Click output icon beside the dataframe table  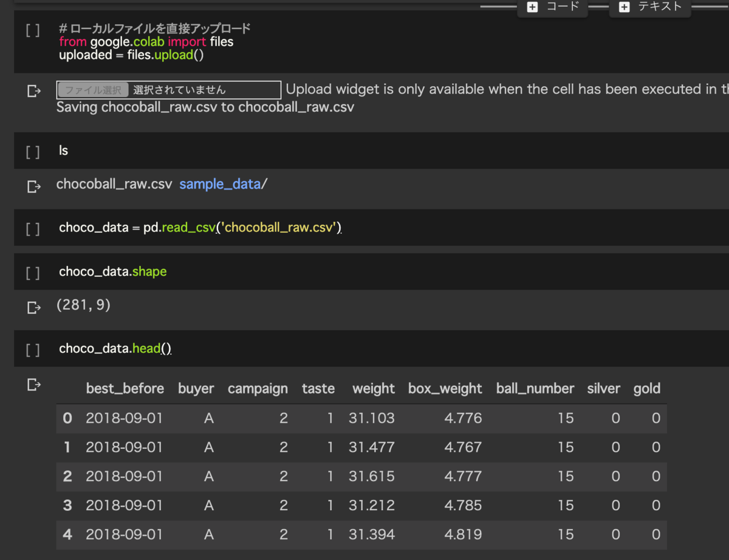(x=34, y=384)
